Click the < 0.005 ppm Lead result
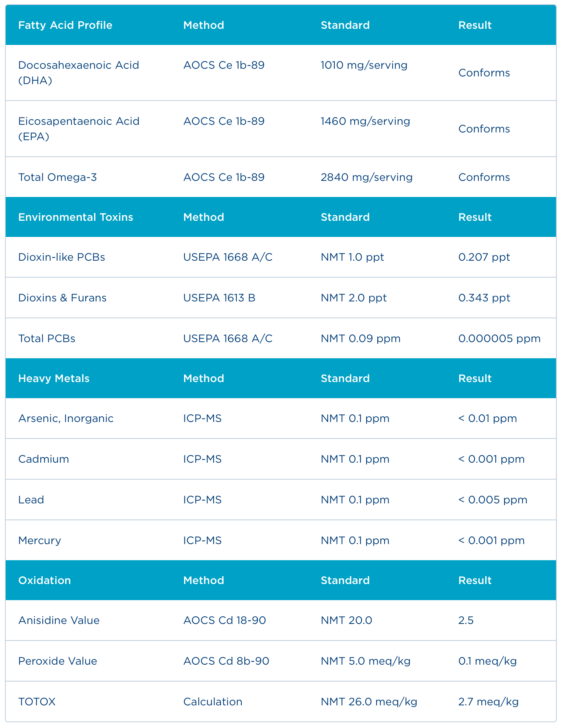This screenshot has height=728, width=561. pyautogui.click(x=493, y=500)
